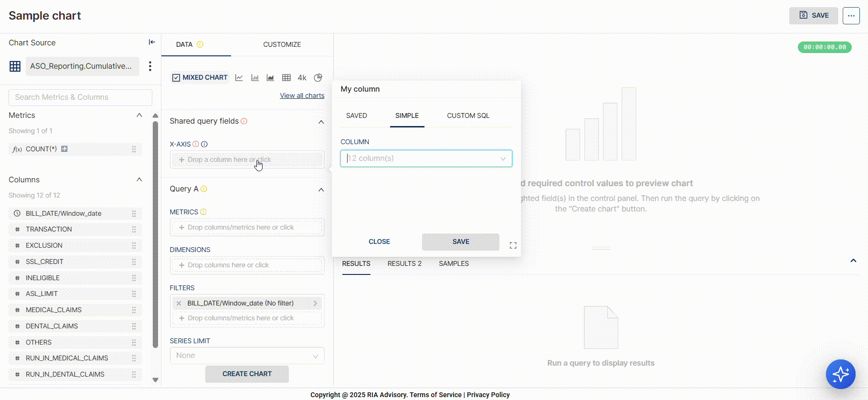Switch to the CUSTOM SQL tab
This screenshot has width=868, height=400.
point(468,116)
